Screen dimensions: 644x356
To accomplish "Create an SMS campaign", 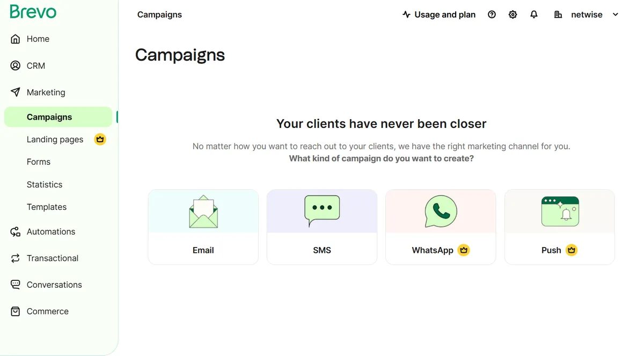I will (x=321, y=227).
